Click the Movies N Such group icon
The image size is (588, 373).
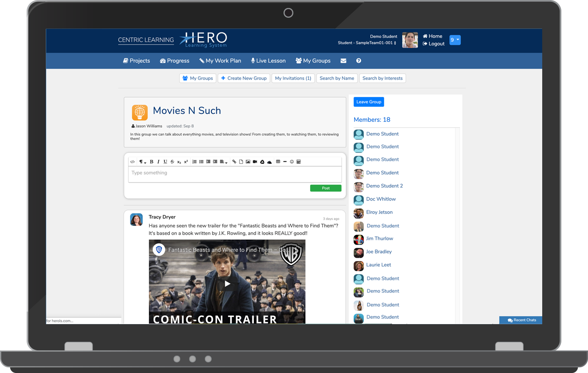(x=140, y=112)
